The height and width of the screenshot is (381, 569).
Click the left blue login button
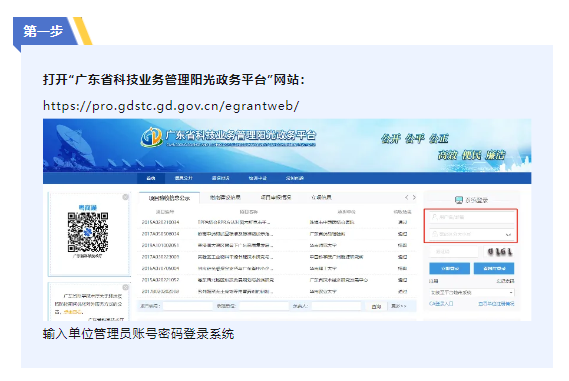(x=450, y=269)
